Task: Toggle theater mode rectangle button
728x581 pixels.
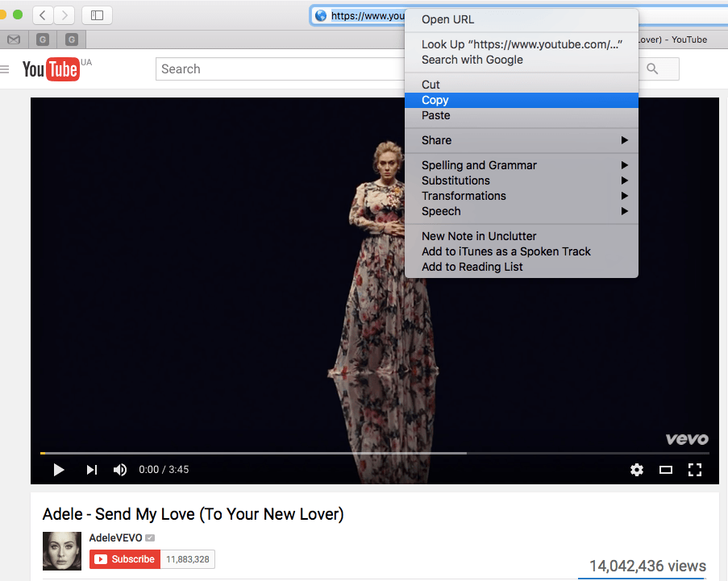Action: tap(666, 470)
